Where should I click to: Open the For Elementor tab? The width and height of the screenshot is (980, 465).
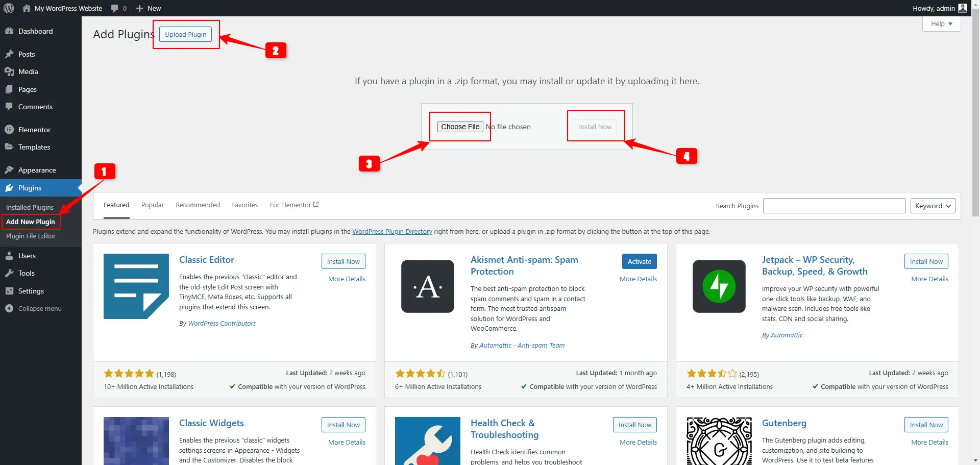294,205
